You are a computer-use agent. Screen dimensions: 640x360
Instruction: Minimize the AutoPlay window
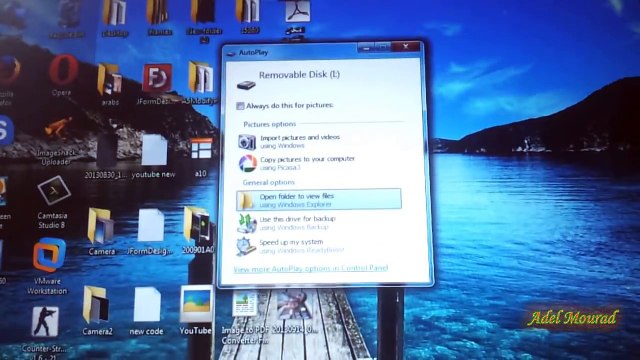[x=366, y=47]
